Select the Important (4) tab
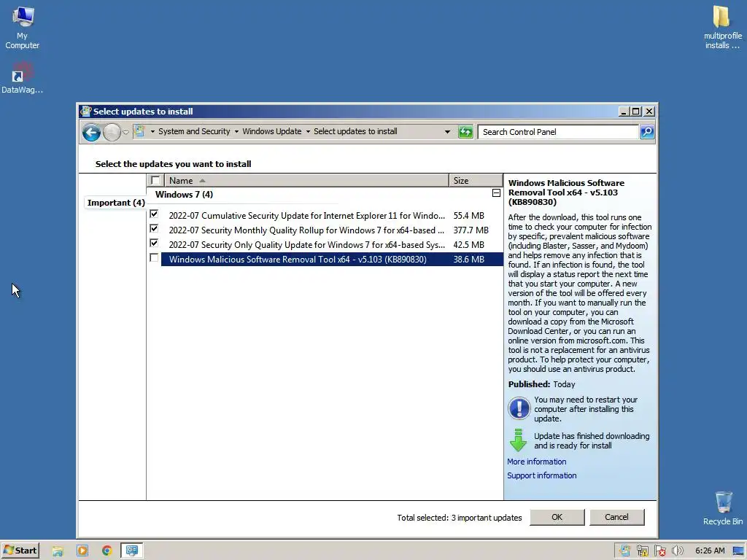 (x=116, y=203)
